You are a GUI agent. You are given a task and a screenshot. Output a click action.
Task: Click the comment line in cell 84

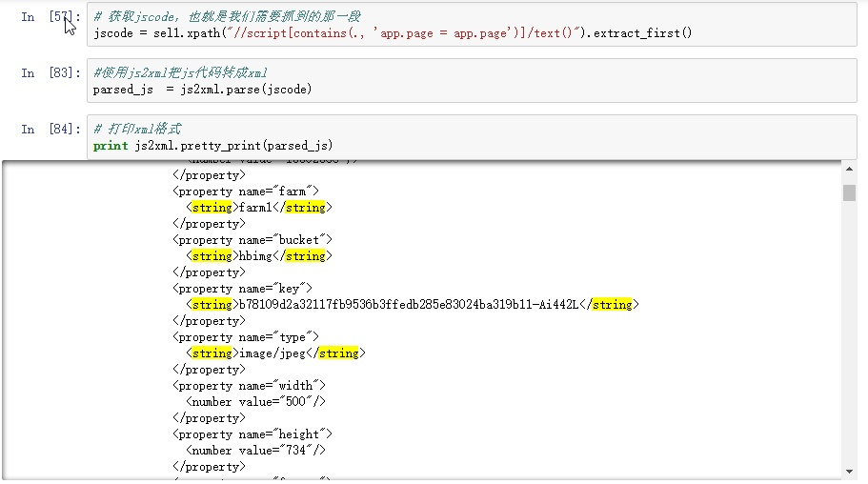click(x=137, y=130)
